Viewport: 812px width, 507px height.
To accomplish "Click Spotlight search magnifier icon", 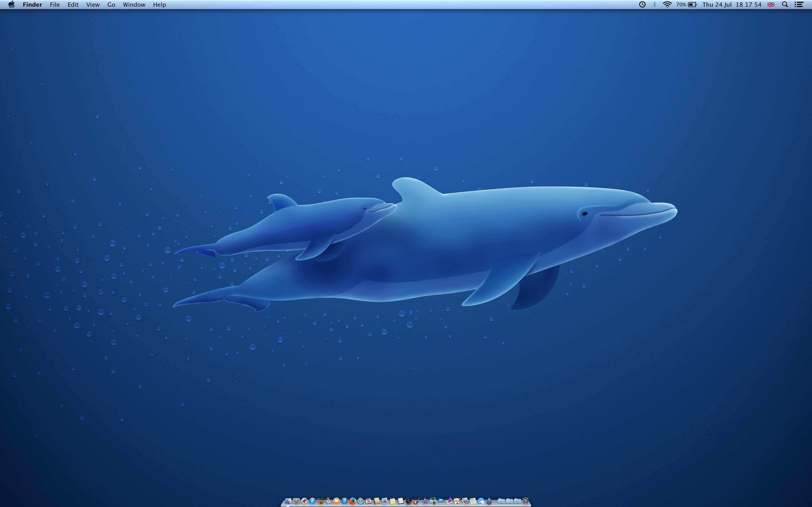I will (785, 5).
